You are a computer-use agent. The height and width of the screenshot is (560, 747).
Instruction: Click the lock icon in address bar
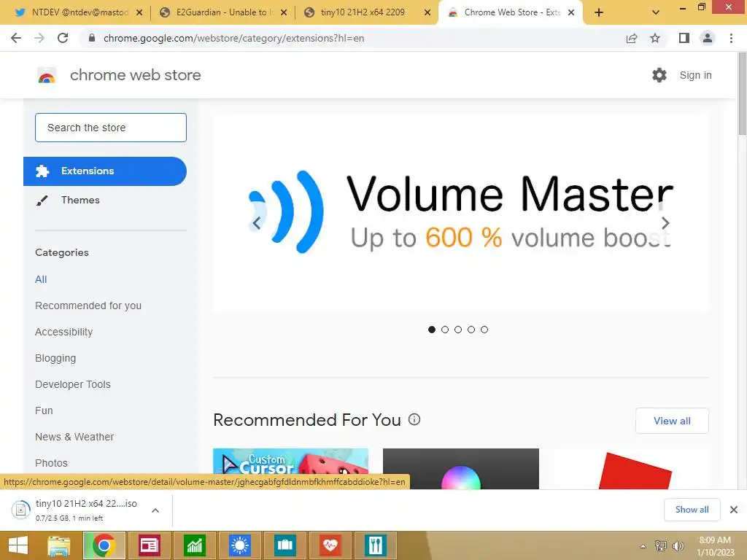point(93,38)
